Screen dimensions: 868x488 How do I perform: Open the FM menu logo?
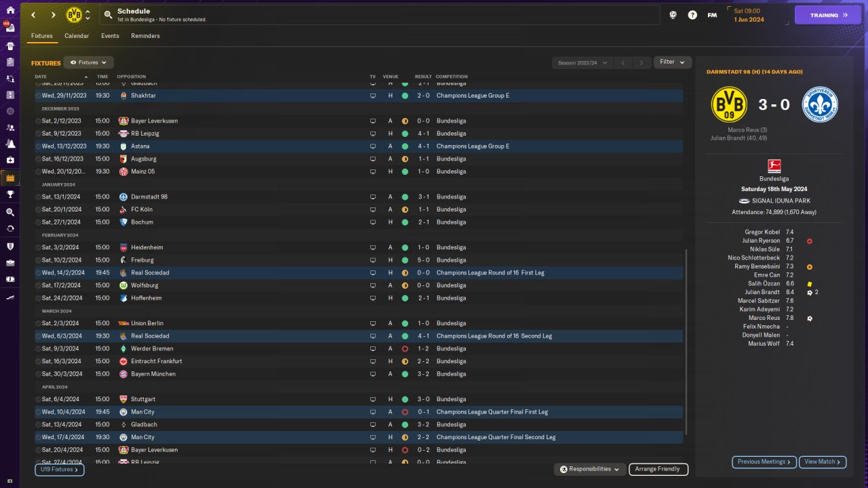click(712, 15)
